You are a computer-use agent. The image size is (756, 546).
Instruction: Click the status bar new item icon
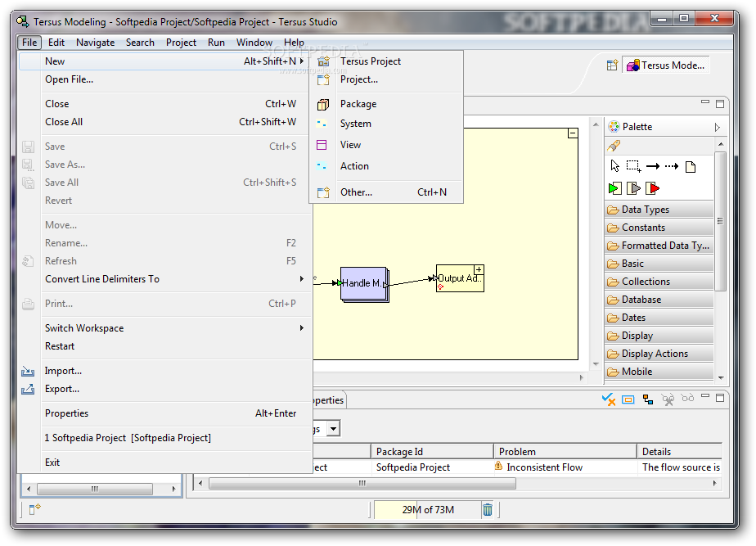(34, 509)
